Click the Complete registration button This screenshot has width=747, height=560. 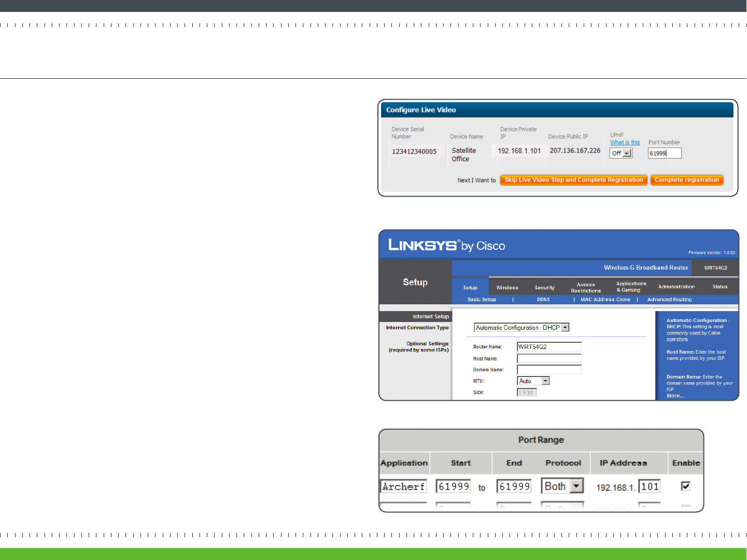[687, 180]
